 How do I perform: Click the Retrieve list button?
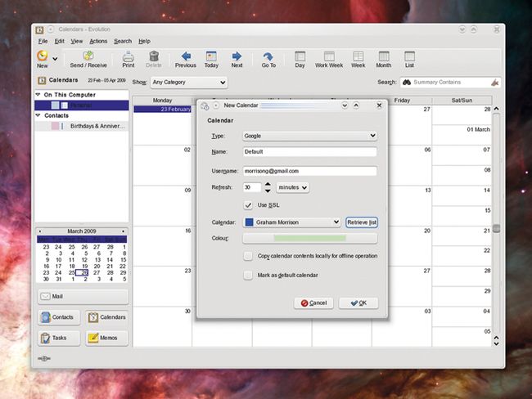(x=362, y=222)
